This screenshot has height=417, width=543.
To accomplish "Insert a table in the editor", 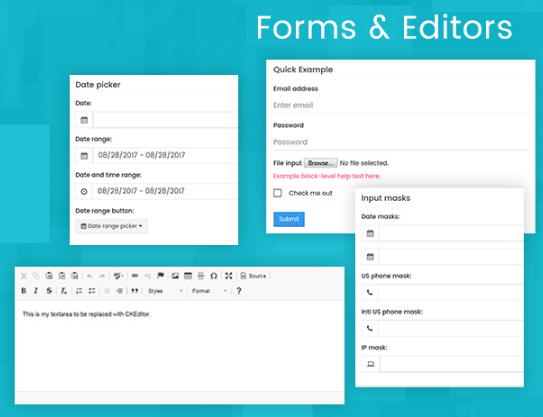I will coord(188,276).
